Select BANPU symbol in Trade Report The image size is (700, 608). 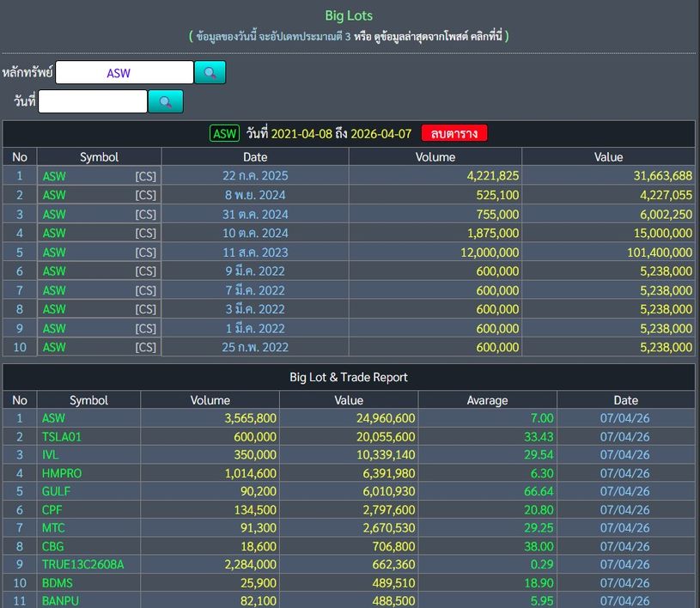coord(60,601)
